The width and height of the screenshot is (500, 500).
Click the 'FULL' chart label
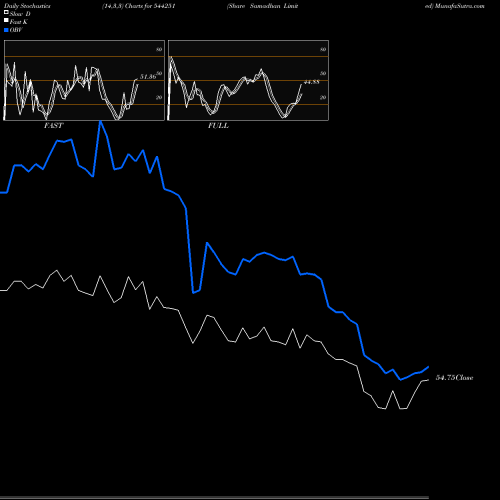(x=218, y=126)
